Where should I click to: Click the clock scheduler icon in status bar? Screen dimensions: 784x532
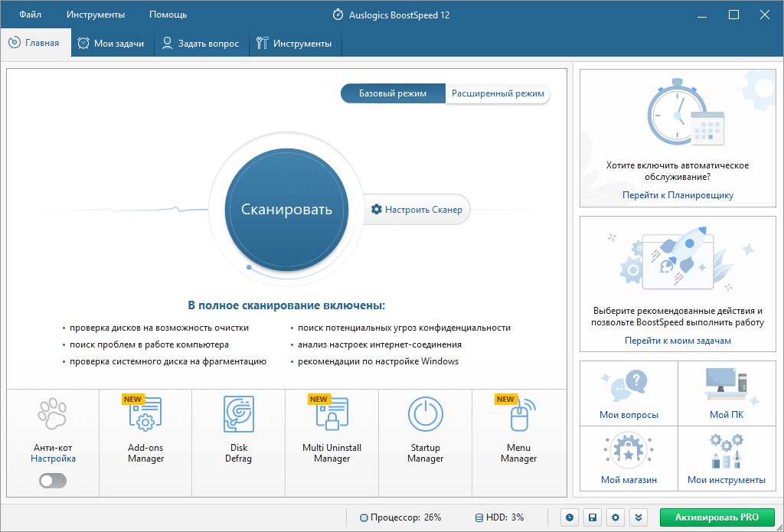[569, 517]
